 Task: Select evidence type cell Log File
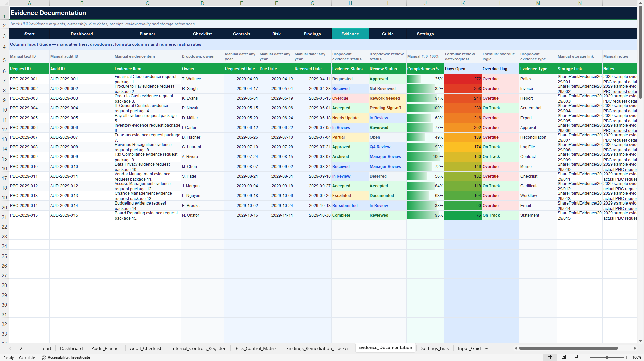tap(538, 147)
